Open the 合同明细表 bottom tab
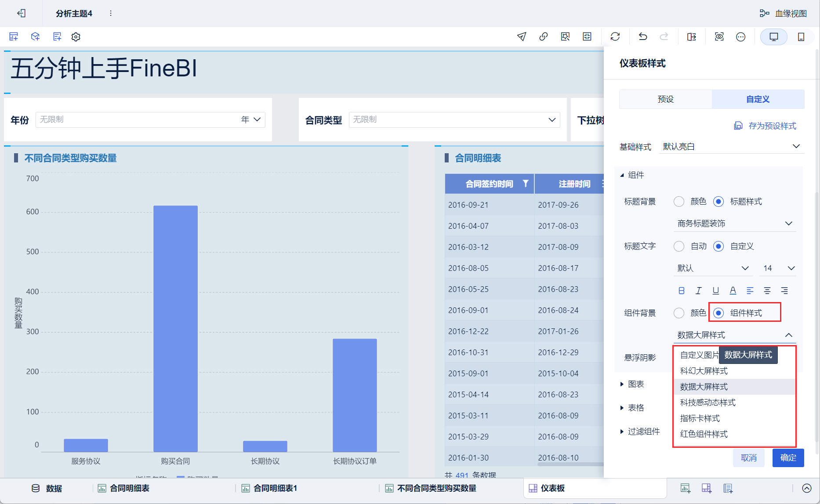This screenshot has height=504, width=820. (124, 488)
